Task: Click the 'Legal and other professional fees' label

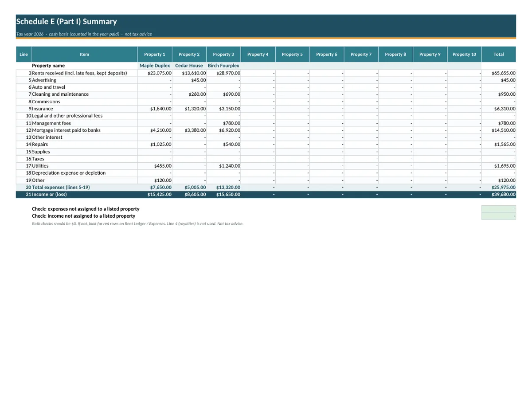Action: [x=67, y=116]
